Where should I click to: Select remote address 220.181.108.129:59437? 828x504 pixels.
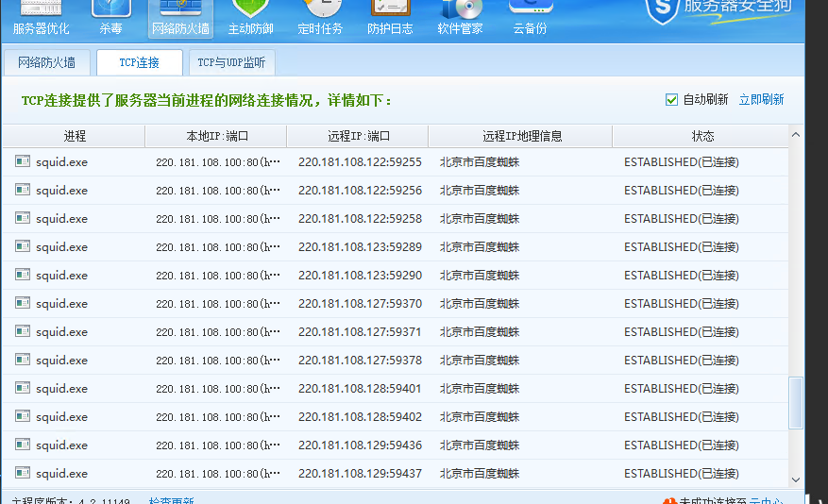360,474
